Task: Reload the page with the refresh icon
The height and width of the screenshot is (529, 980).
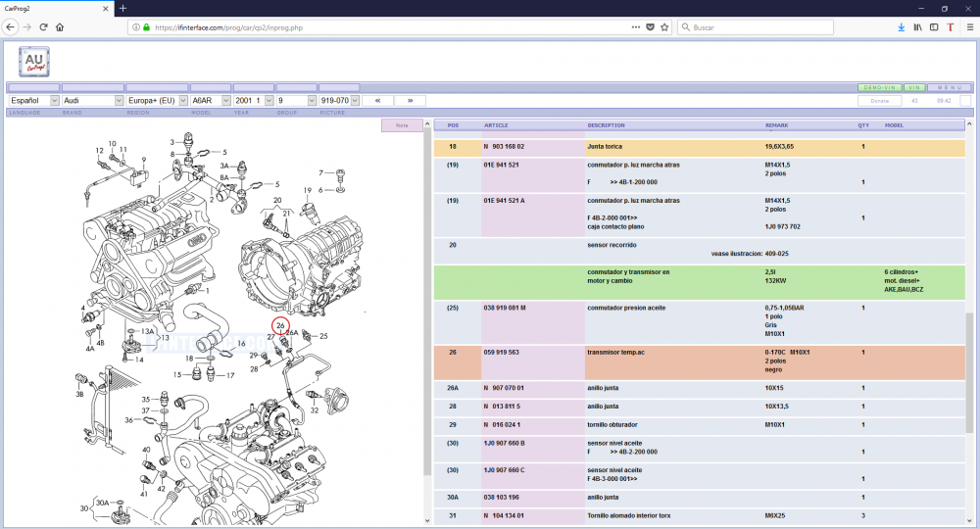Action: [x=43, y=26]
